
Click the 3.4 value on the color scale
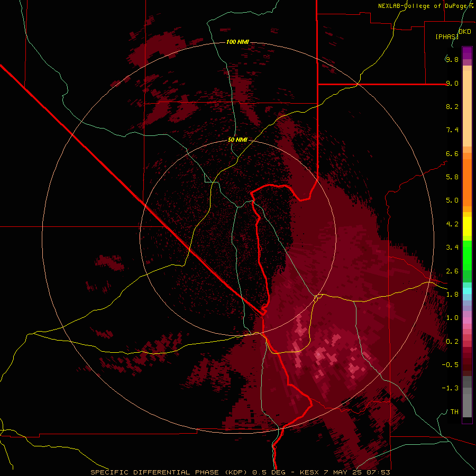(452, 248)
